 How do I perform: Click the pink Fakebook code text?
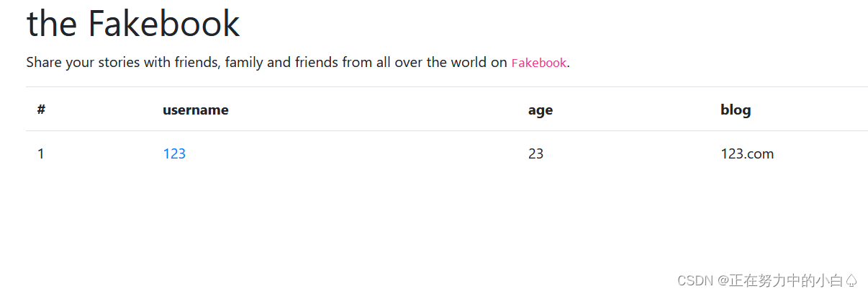tap(538, 63)
